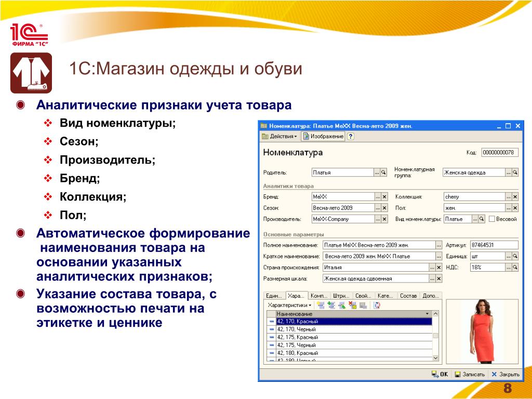Screen dimensions: 532x399
Task: Click the OK button
Action: point(440,374)
